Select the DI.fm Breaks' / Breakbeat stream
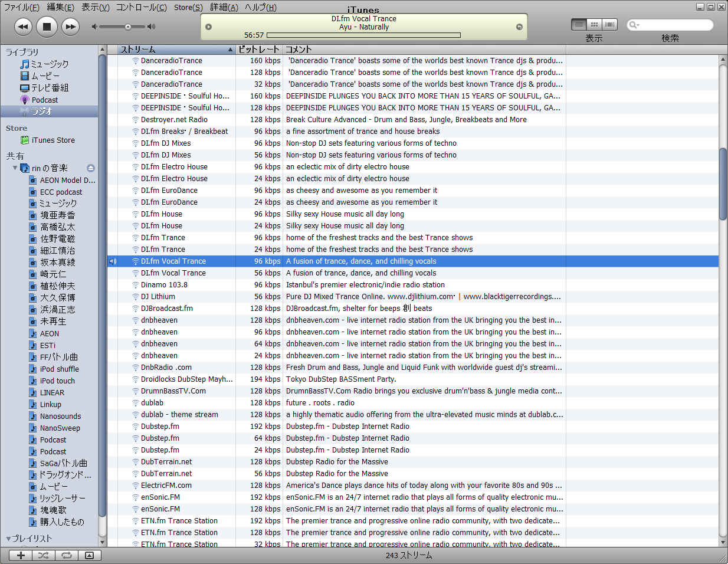The height and width of the screenshot is (564, 728). (413, 132)
